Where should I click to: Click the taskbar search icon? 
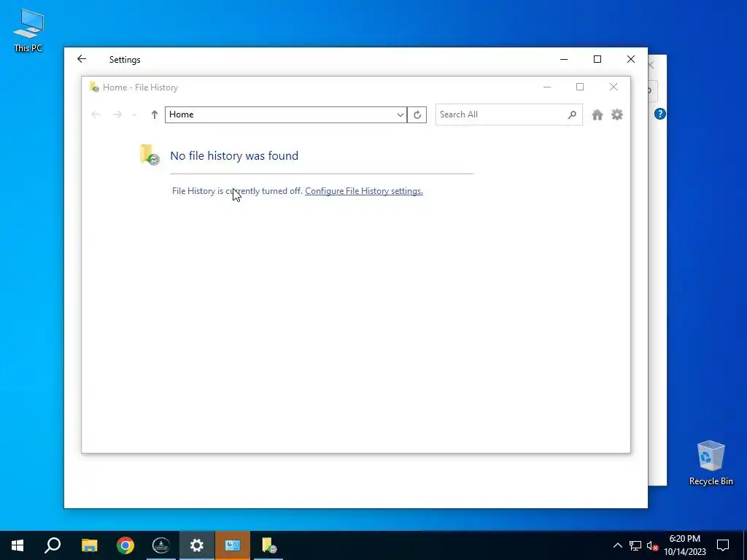[x=53, y=545]
